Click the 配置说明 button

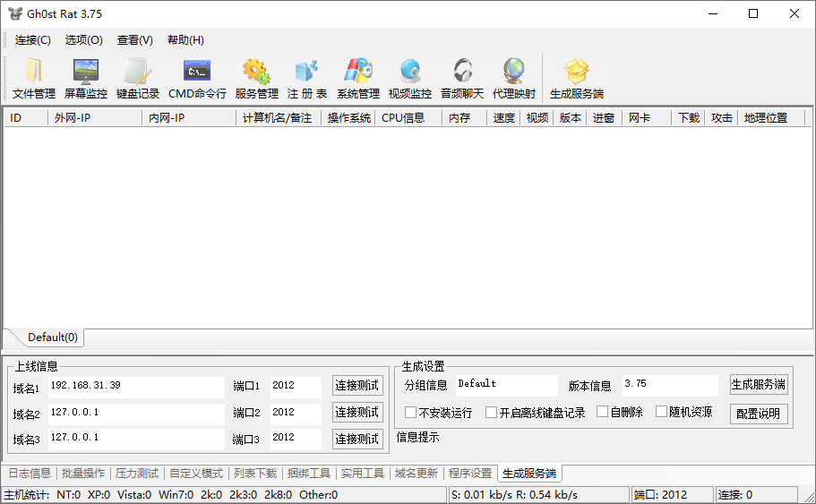coord(759,414)
